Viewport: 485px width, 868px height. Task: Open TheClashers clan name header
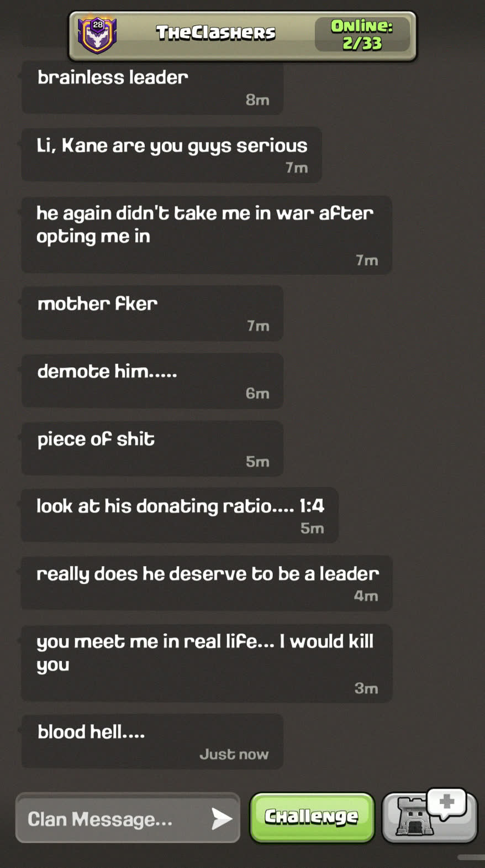[x=215, y=33]
